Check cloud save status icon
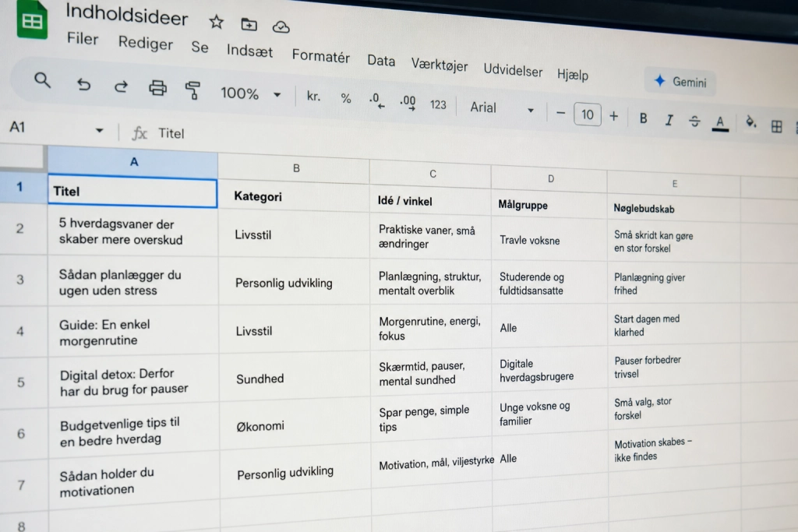This screenshot has height=532, width=798. [281, 27]
